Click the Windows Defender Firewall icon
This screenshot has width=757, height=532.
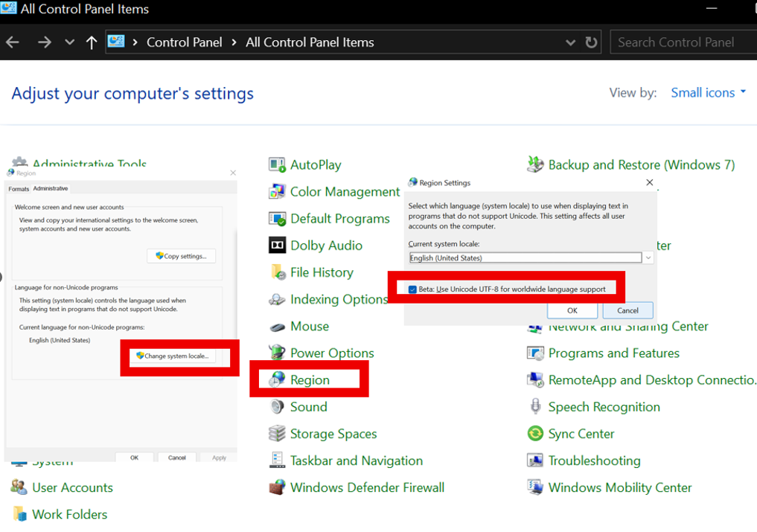277,487
